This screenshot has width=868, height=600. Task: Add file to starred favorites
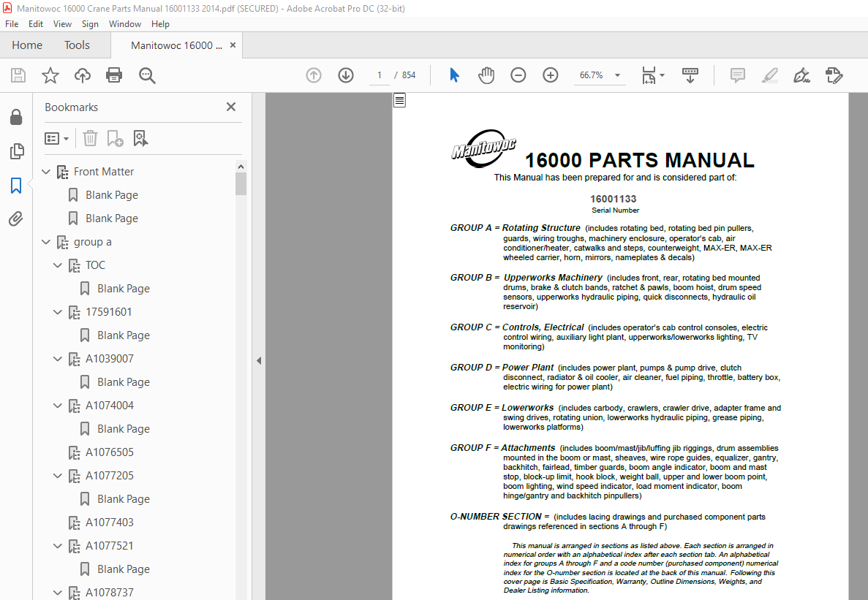50,75
